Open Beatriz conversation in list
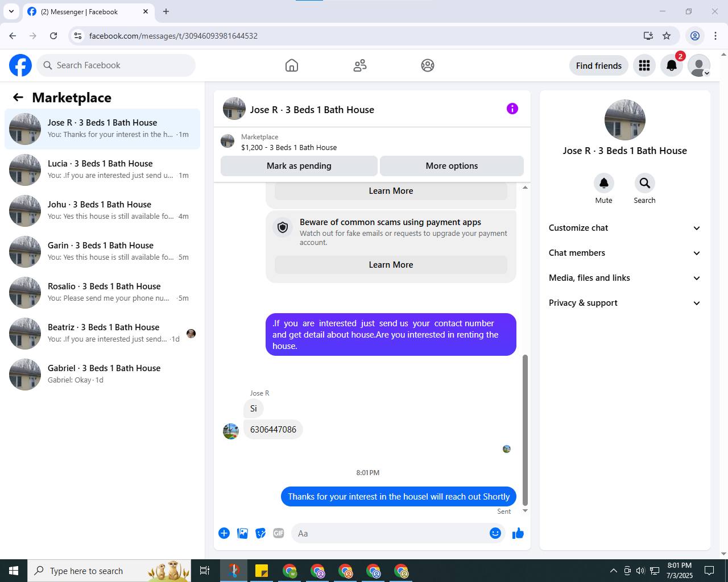Image resolution: width=728 pixels, height=582 pixels. click(102, 334)
